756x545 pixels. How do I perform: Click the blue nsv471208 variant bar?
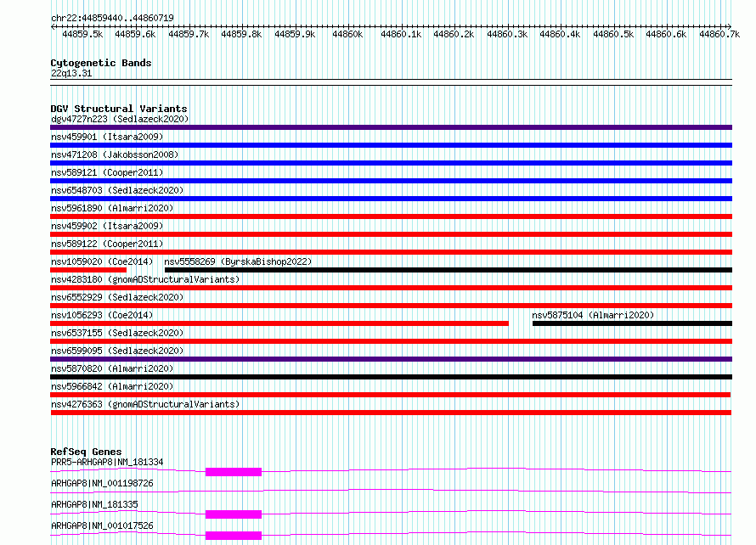391,163
